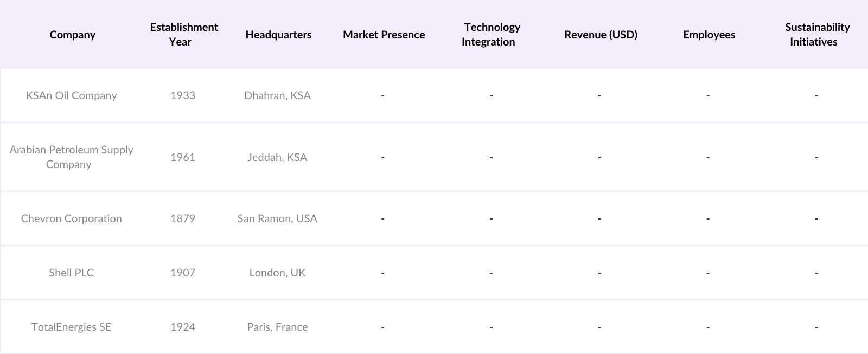This screenshot has height=354, width=868.
Task: Click the Technology Integration header
Action: (x=491, y=35)
